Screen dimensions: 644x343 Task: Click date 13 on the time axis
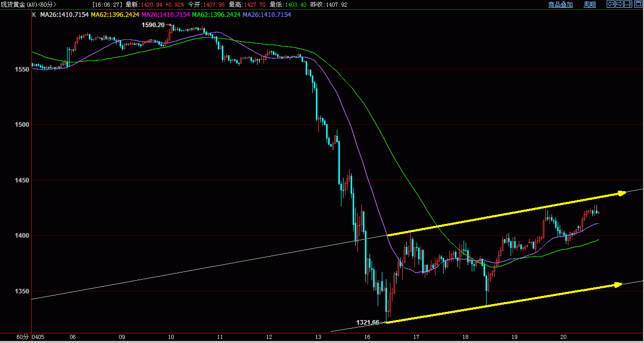tap(318, 337)
